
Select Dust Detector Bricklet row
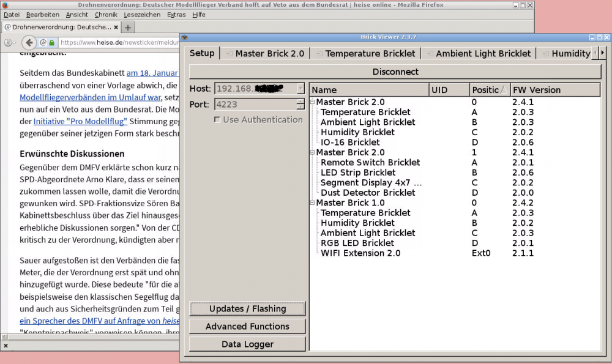coord(455,193)
